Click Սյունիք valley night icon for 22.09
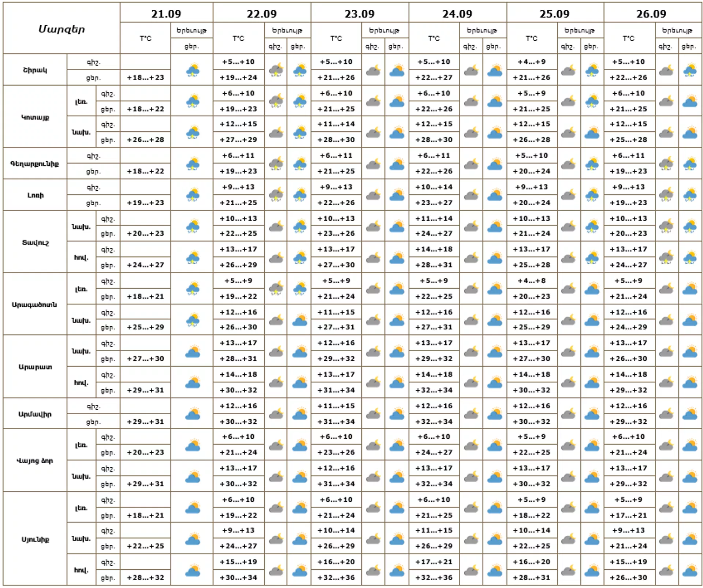 pos(276,570)
